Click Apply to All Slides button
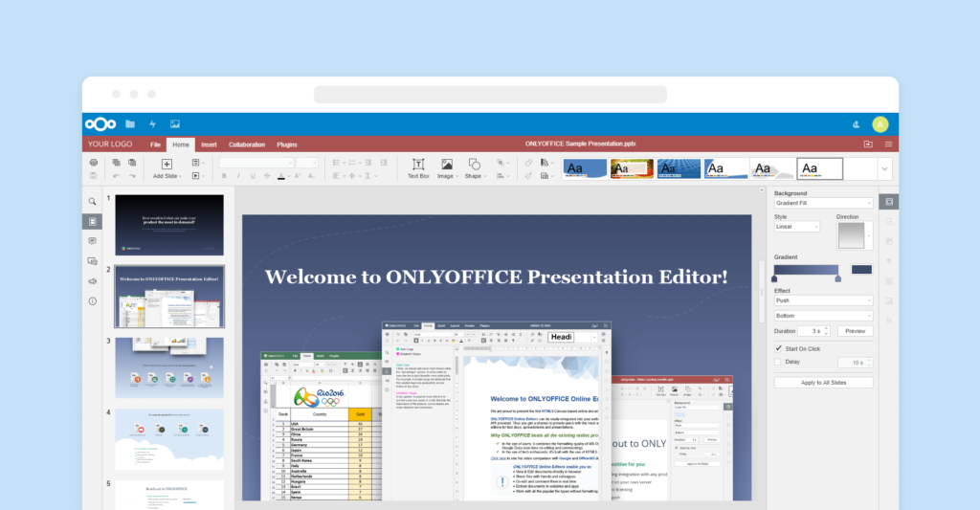The height and width of the screenshot is (510, 980). click(x=823, y=383)
